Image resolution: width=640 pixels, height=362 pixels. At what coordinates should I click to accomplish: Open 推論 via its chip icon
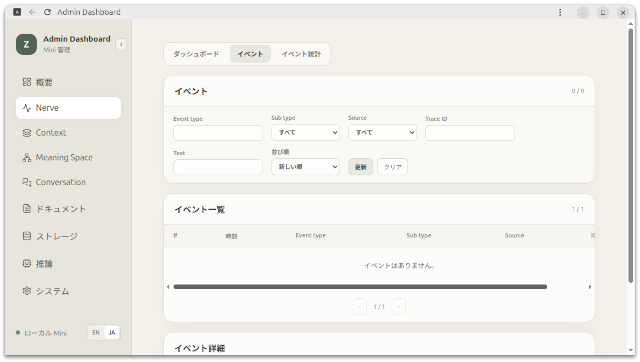tap(27, 263)
